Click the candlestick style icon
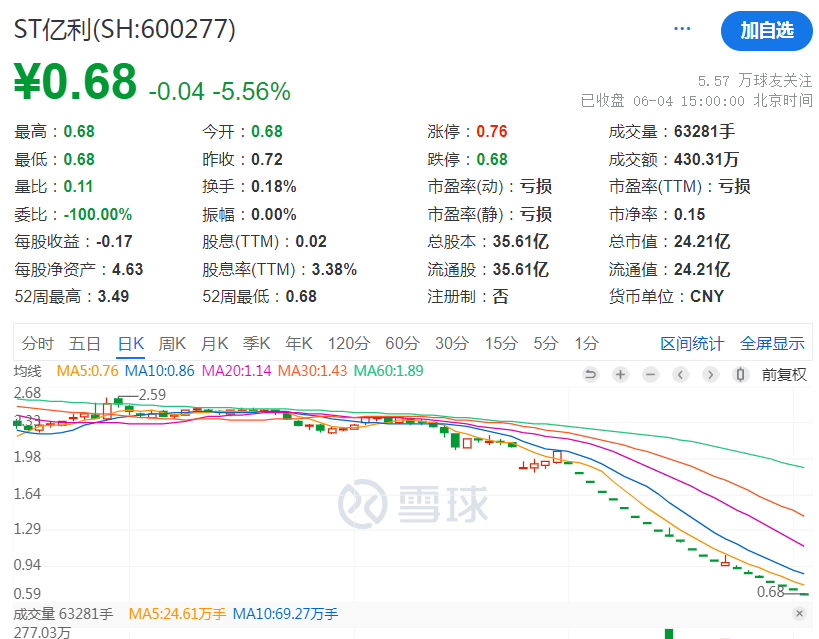Image resolution: width=819 pixels, height=639 pixels. (x=740, y=374)
